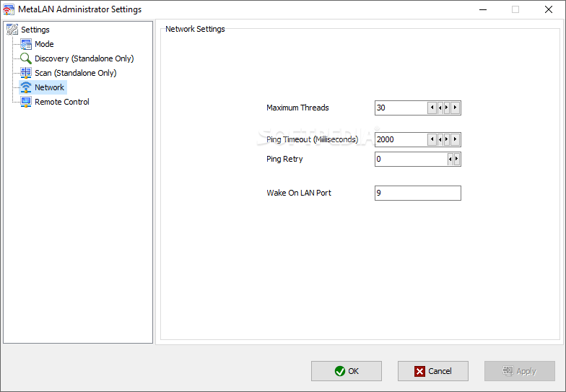Decrease Maximum Threads with inner left arrow

[440, 108]
